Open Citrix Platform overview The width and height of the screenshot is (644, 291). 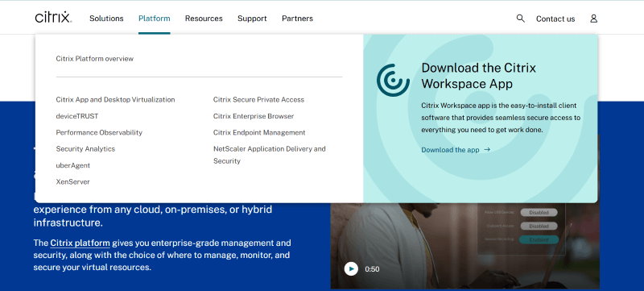(x=95, y=59)
